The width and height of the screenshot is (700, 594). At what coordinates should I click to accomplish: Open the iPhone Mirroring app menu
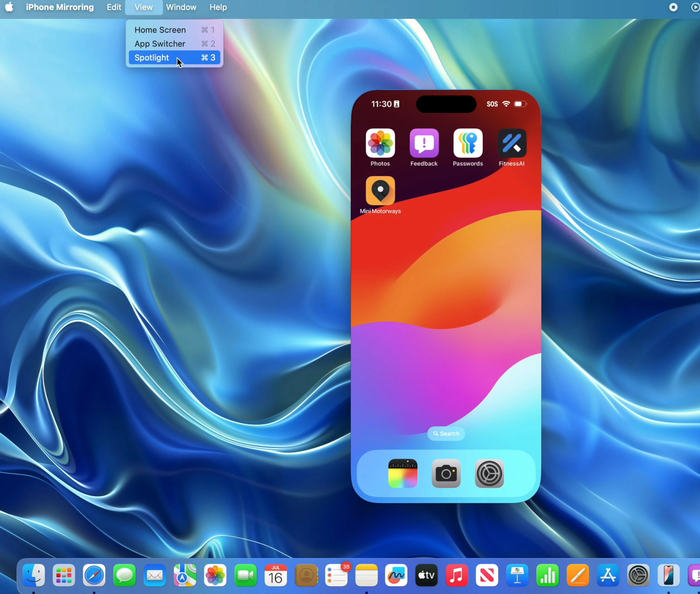pyautogui.click(x=60, y=7)
